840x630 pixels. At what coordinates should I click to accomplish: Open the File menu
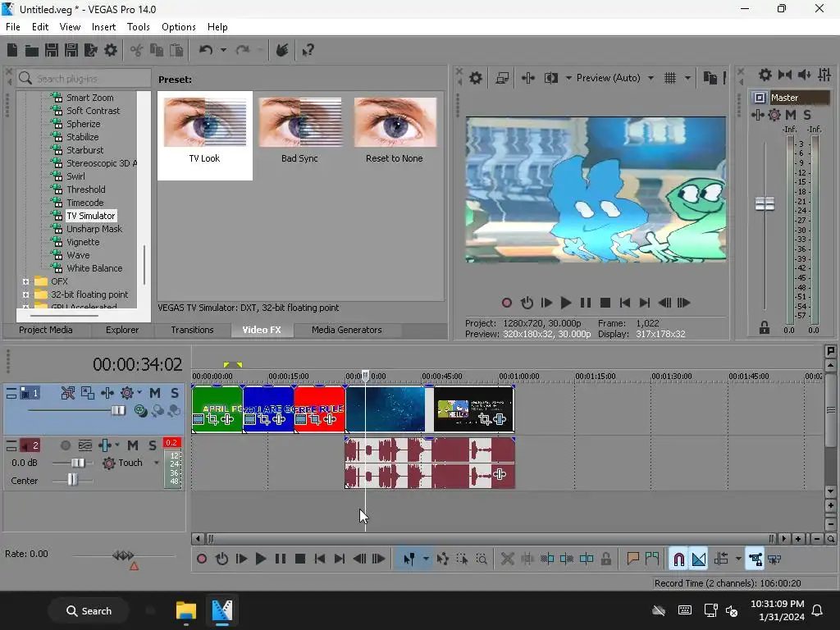(x=13, y=27)
